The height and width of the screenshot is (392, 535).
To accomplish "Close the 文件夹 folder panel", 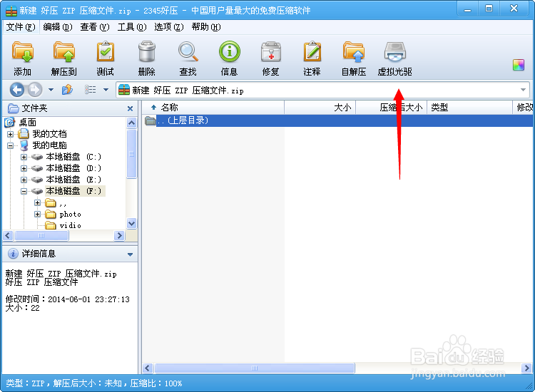I will 130,109.
